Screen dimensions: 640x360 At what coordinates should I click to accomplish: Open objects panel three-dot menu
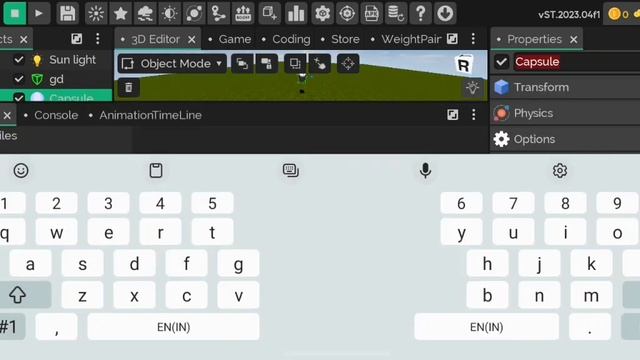tap(98, 39)
